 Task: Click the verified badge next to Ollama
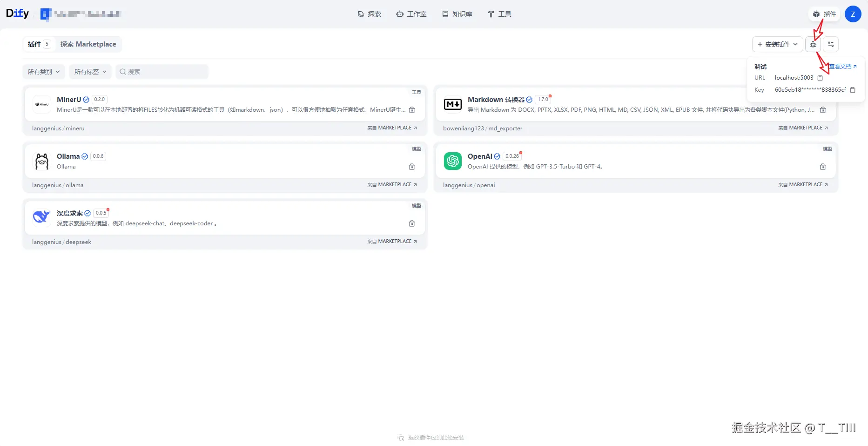click(85, 156)
